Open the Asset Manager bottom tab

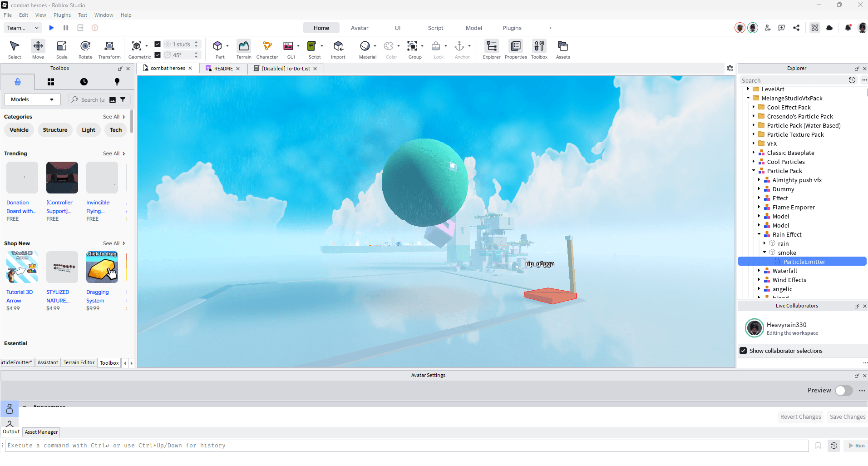point(41,432)
